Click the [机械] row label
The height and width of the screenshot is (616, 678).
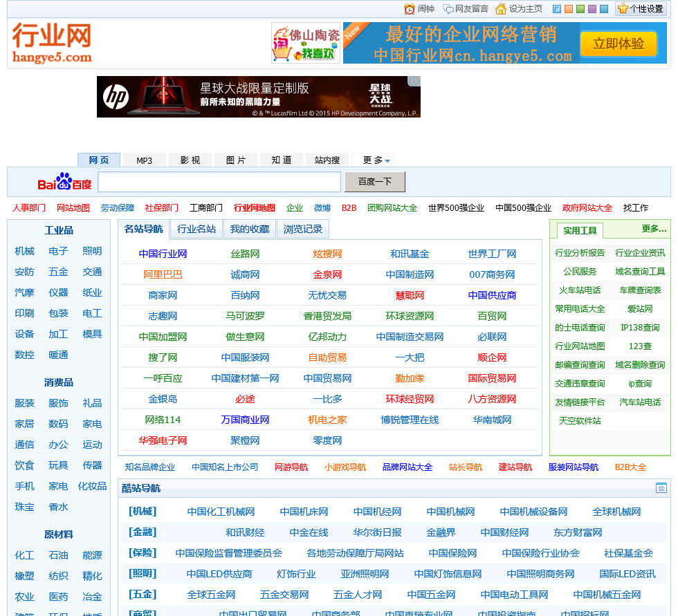click(143, 512)
